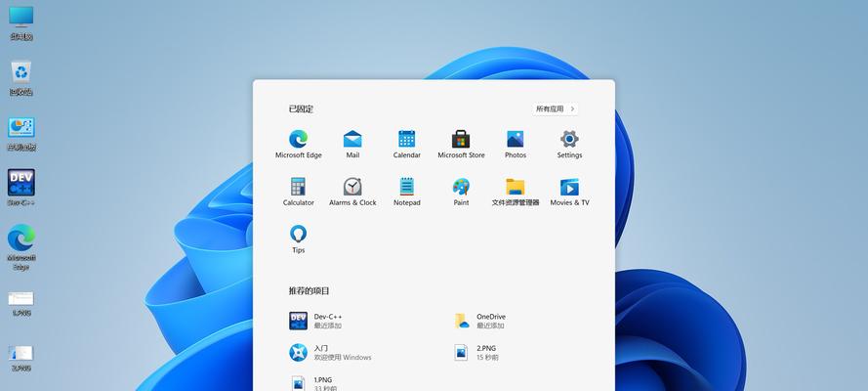Click the '15 秒前' timestamp under 2.PNG
The image size is (868, 391).
click(x=487, y=358)
